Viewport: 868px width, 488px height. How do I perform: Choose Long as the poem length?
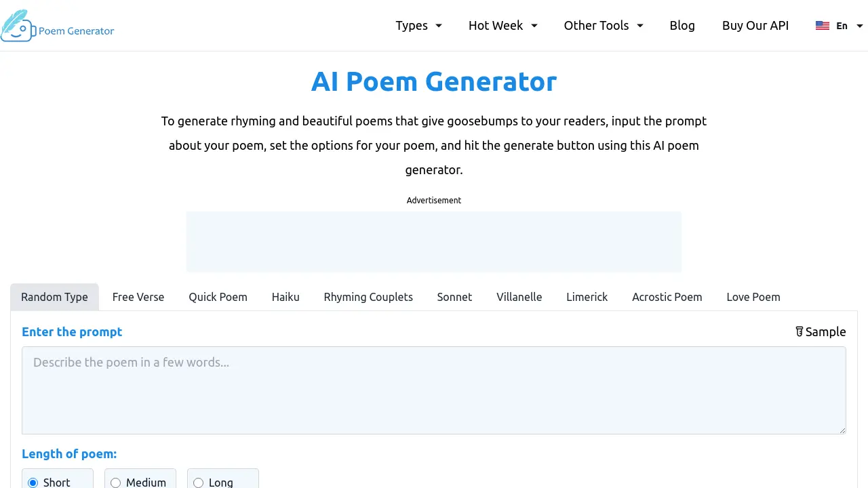(198, 482)
